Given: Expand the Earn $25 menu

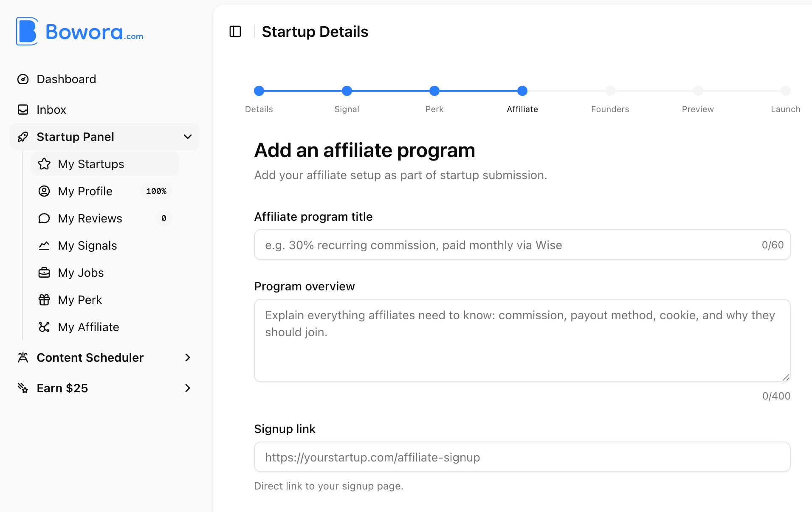Looking at the screenshot, I should pos(188,388).
